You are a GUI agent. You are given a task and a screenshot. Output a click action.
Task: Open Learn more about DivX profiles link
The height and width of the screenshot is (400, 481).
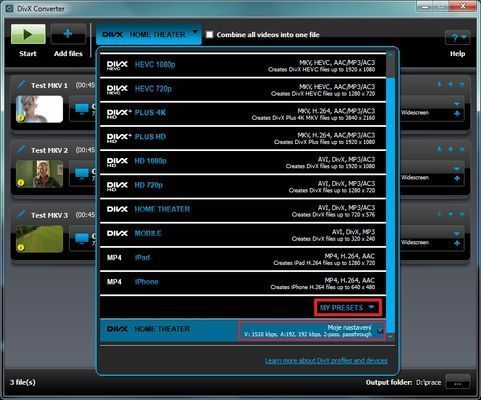326,361
